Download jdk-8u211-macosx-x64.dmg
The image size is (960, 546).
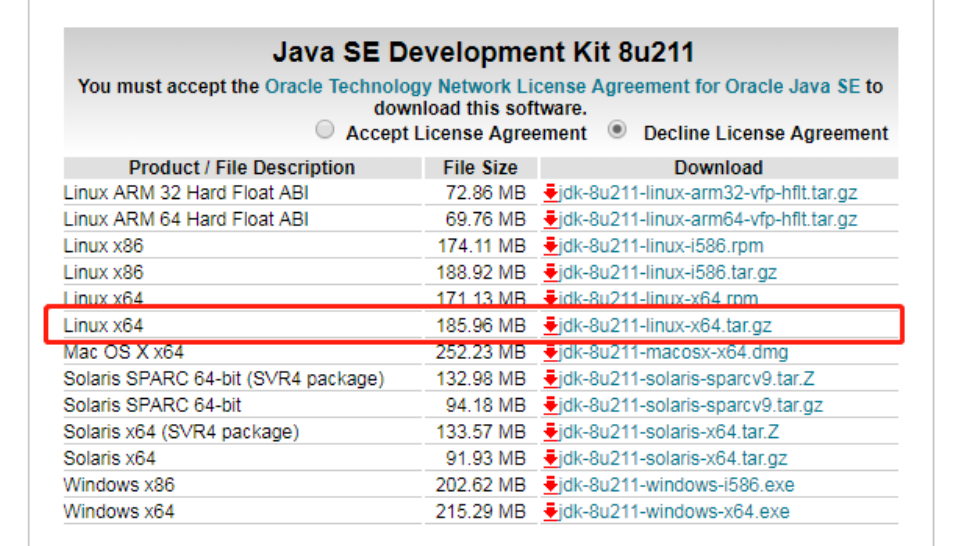pos(673,353)
